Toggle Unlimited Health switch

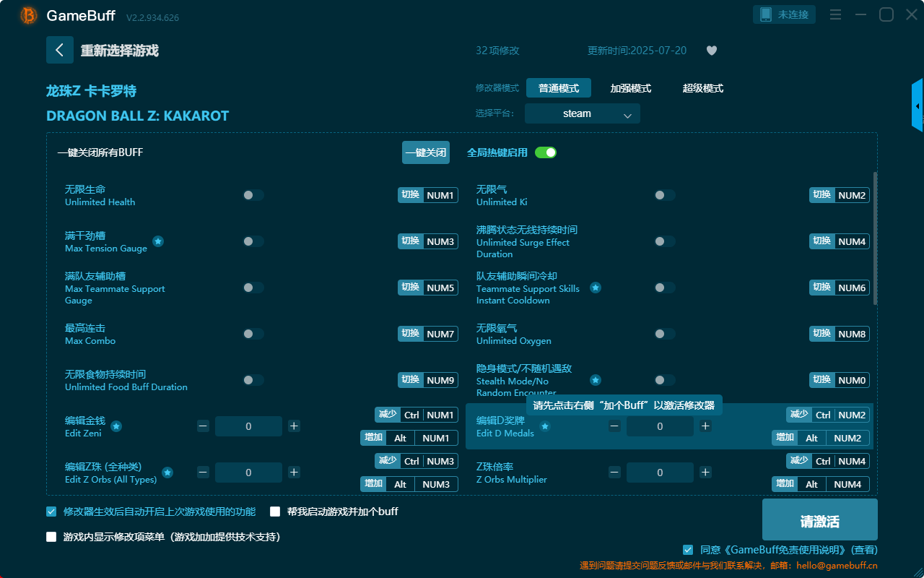(x=253, y=195)
